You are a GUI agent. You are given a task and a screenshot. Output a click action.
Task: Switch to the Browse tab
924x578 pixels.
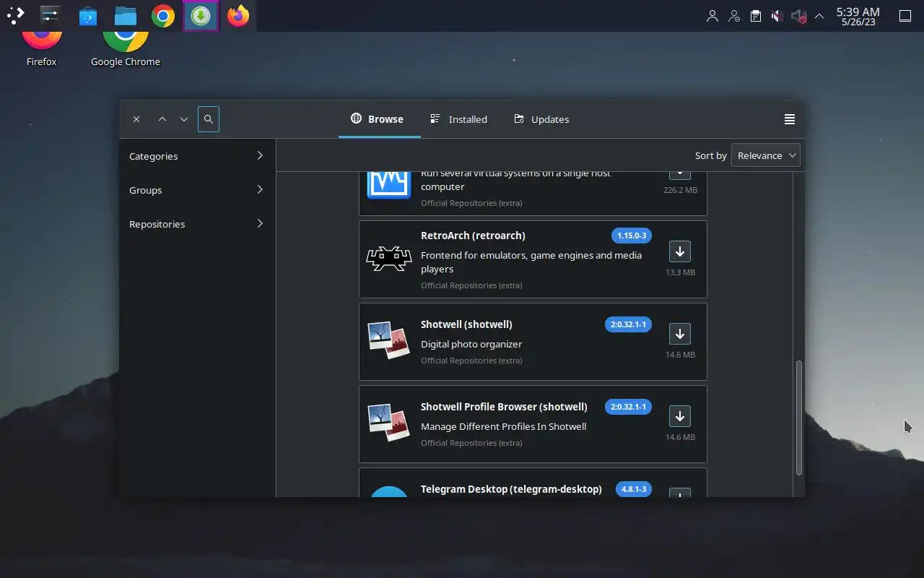click(378, 119)
